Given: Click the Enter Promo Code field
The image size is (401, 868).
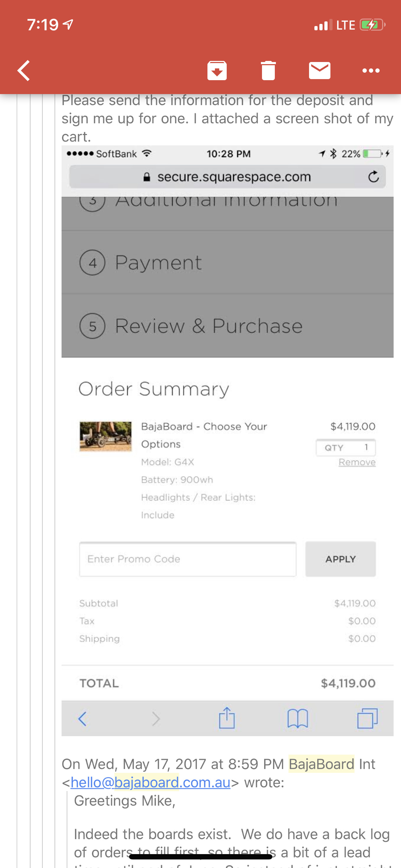Looking at the screenshot, I should tap(187, 559).
